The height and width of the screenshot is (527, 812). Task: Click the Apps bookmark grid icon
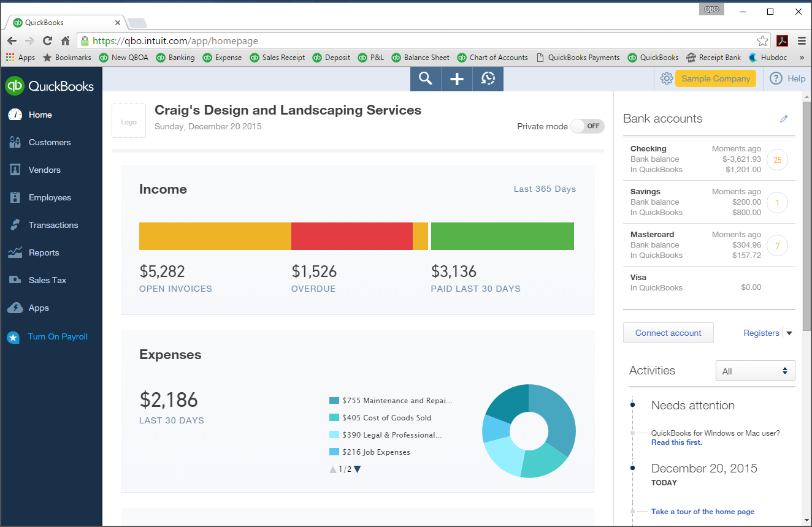click(x=10, y=58)
